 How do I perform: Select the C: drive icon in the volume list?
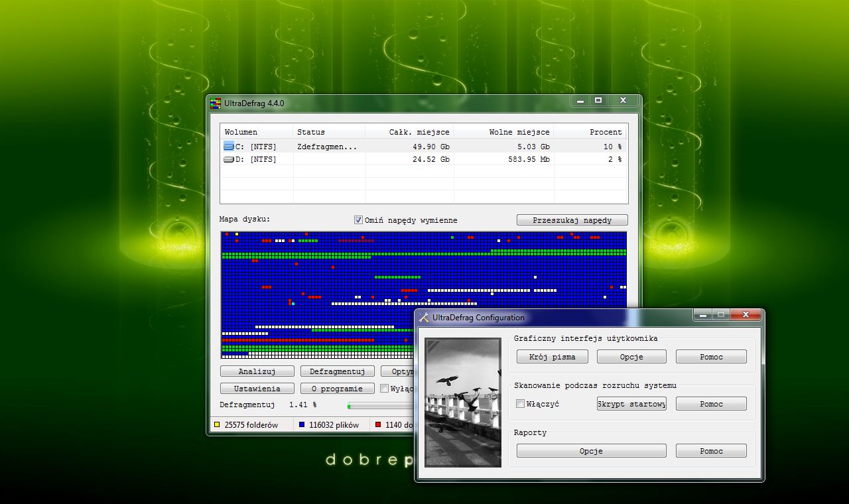coord(229,146)
